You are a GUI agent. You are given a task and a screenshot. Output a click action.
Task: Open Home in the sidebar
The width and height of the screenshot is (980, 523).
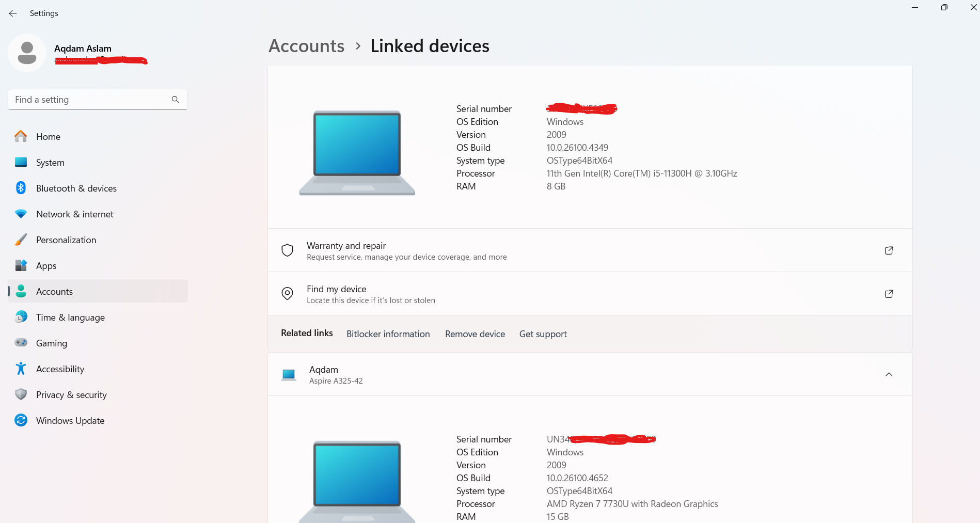tap(48, 136)
